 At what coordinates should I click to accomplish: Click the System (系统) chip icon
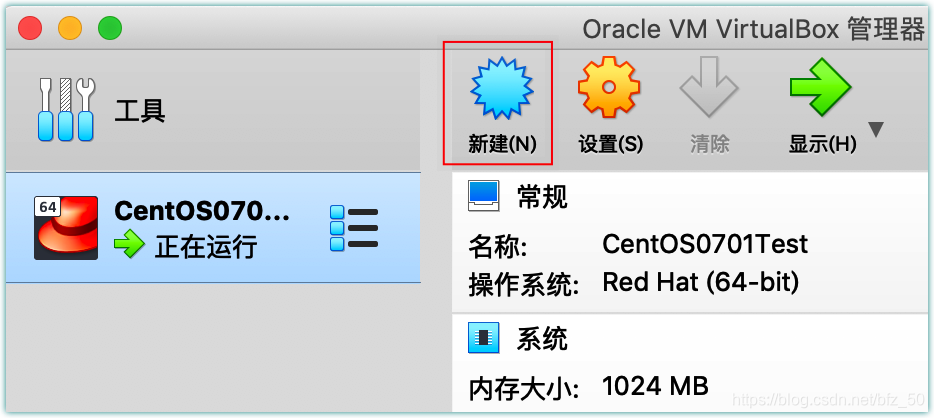(483, 339)
